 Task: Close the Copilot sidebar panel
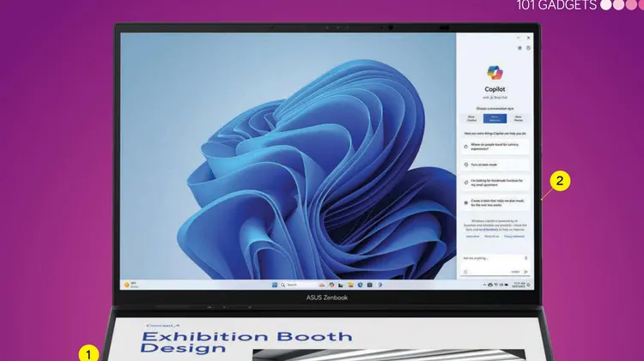pos(529,38)
